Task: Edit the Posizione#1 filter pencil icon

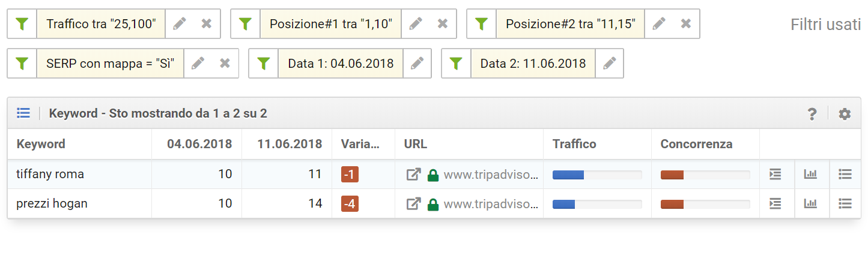Action: (x=415, y=24)
